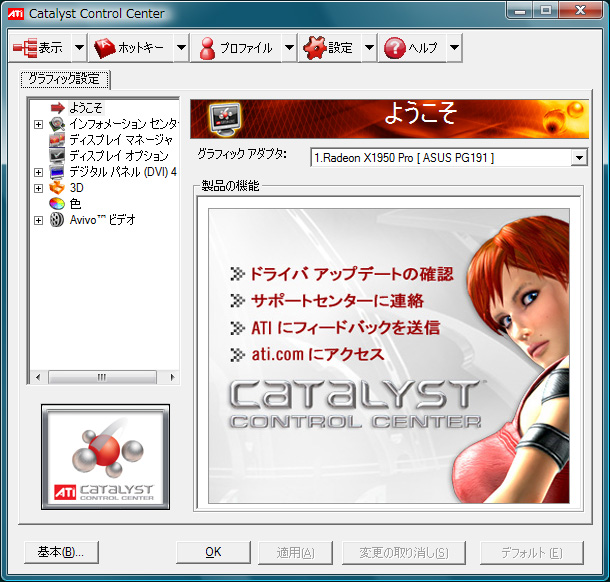The image size is (610, 582).
Task: Click the ATI Catalyst logo thumbnail
Action: [105, 457]
